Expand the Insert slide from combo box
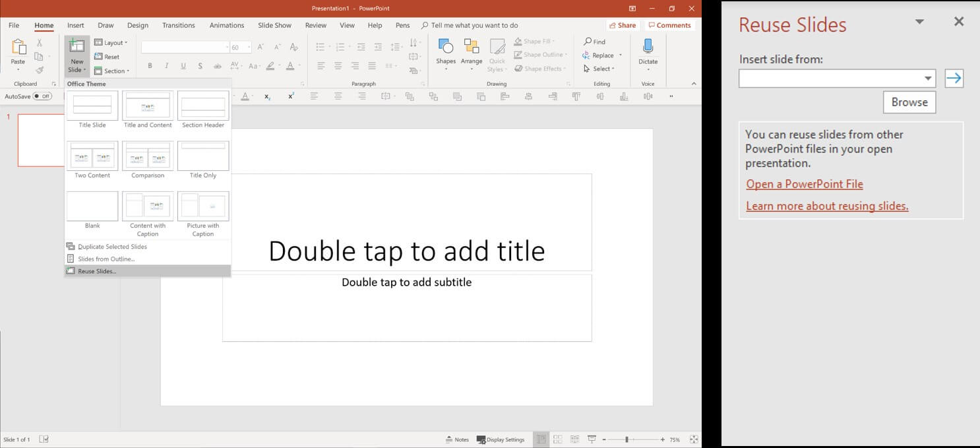Viewport: 980px width, 448px height. pos(929,79)
